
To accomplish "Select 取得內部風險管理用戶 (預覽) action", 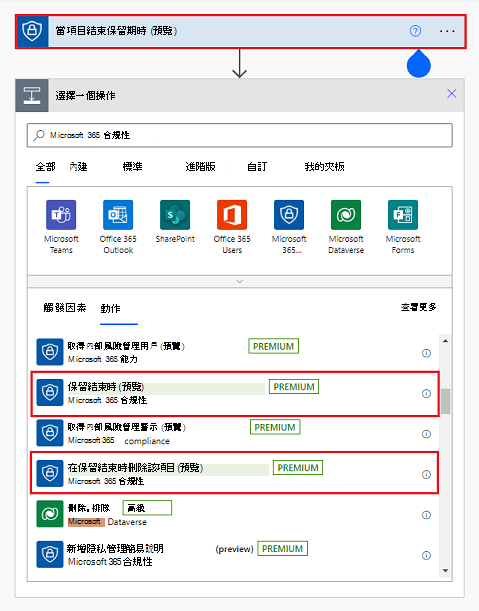I will coord(235,352).
